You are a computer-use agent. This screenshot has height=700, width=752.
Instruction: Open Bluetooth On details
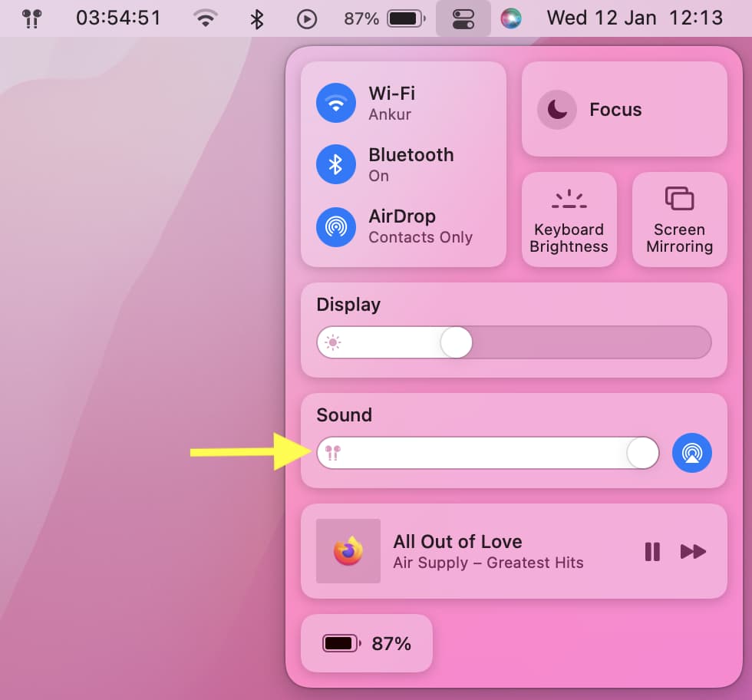click(x=411, y=164)
